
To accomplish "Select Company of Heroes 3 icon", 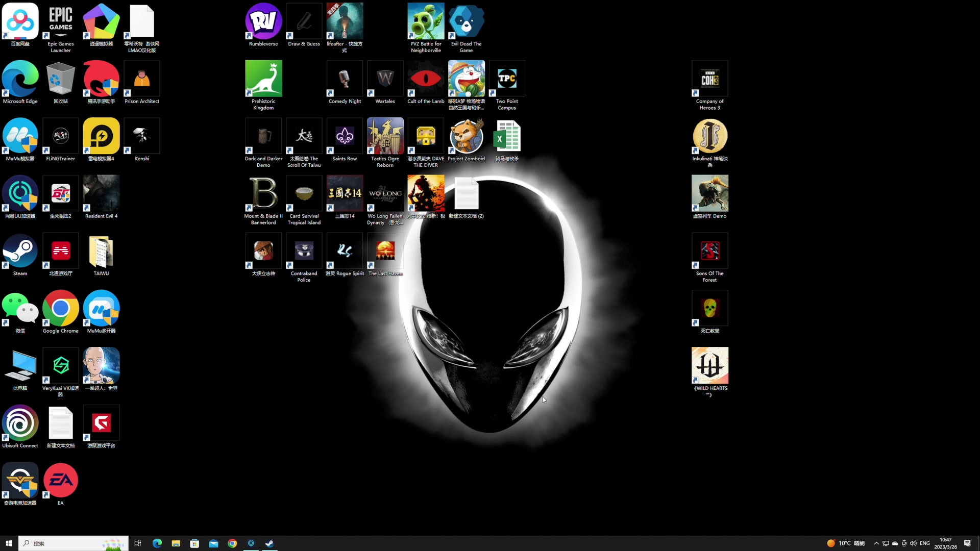I will 710,85.
